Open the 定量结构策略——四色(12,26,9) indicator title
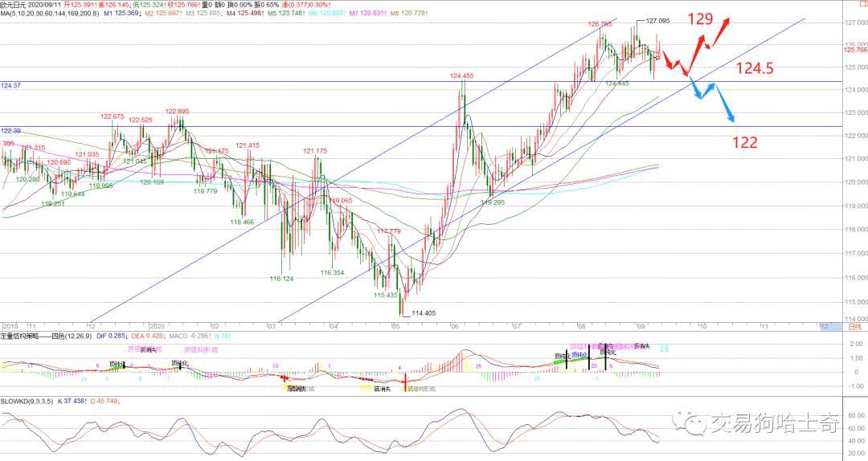The width and height of the screenshot is (868, 461). (46, 336)
